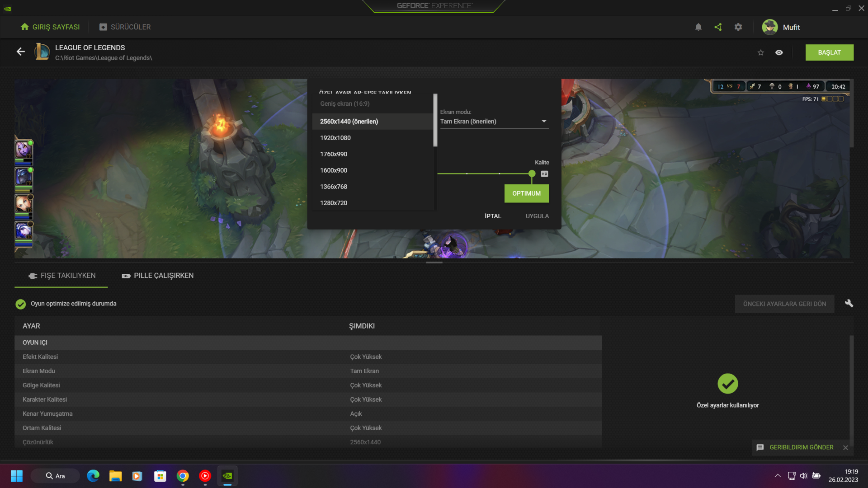Open the Sürücüler tab
The image size is (868, 488).
click(125, 27)
